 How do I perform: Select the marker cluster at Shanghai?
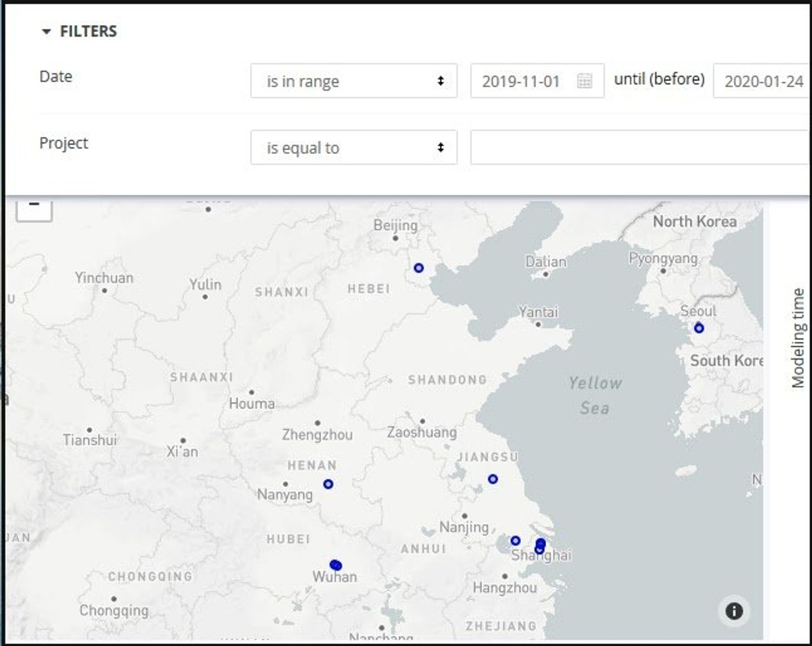point(540,546)
